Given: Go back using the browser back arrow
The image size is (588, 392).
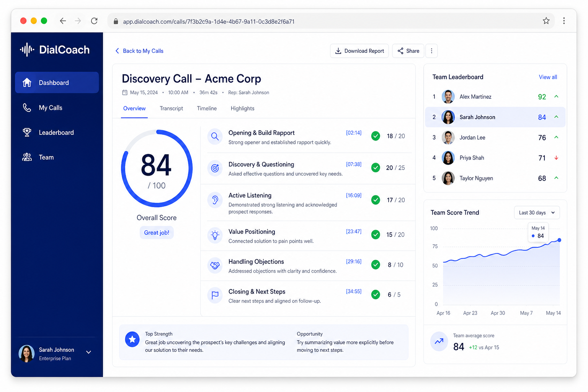Looking at the screenshot, I should 63,21.
